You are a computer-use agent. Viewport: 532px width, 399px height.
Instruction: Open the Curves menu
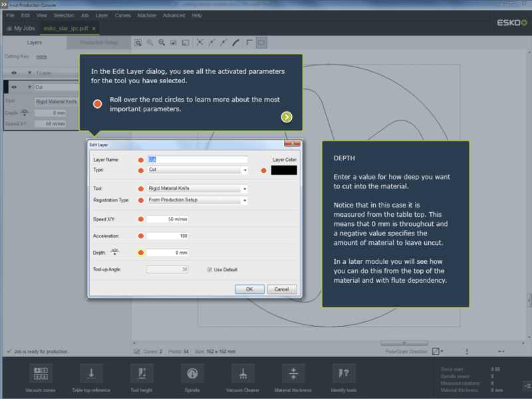[123, 15]
